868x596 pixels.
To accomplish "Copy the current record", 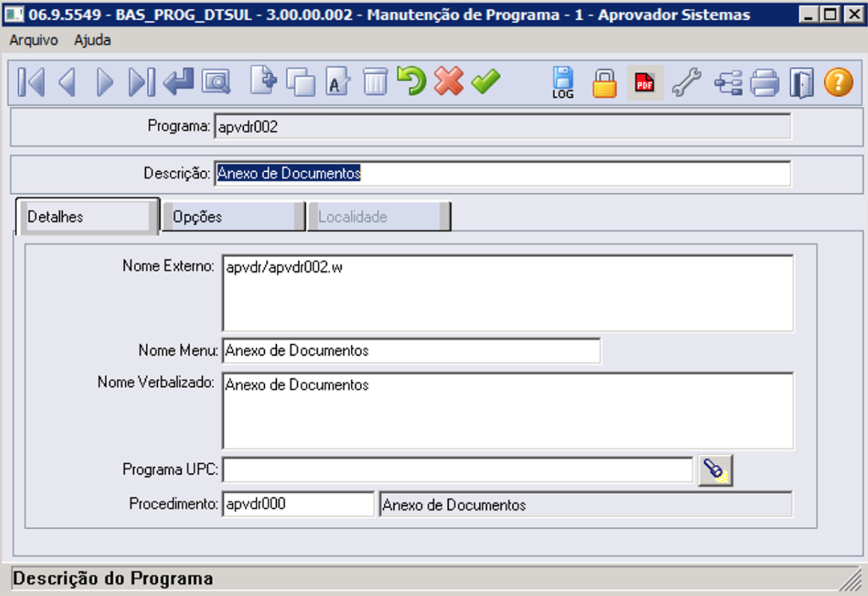I will pos(302,82).
